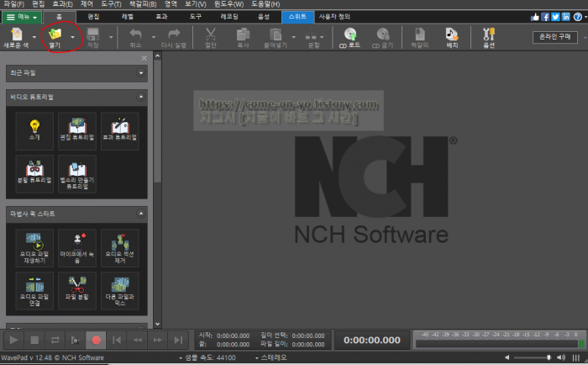Click the 새로운 색 (New) file icon
This screenshot has width=588, height=365.
[17, 35]
